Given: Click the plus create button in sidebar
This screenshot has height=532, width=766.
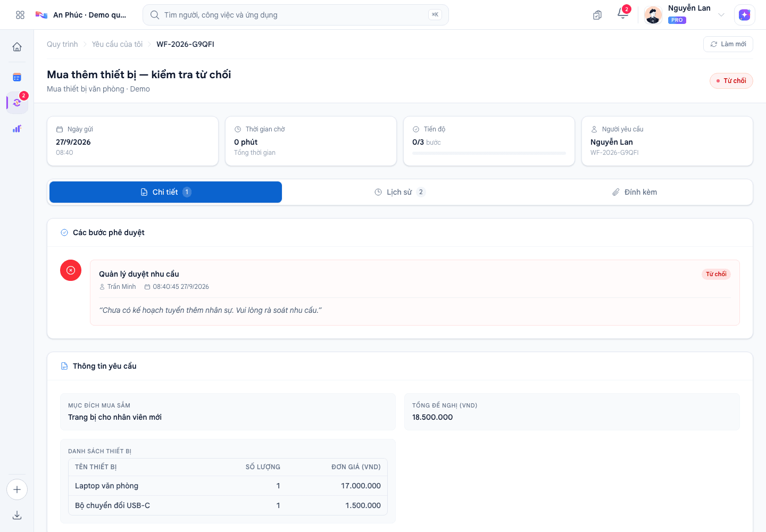Looking at the screenshot, I should [17, 489].
